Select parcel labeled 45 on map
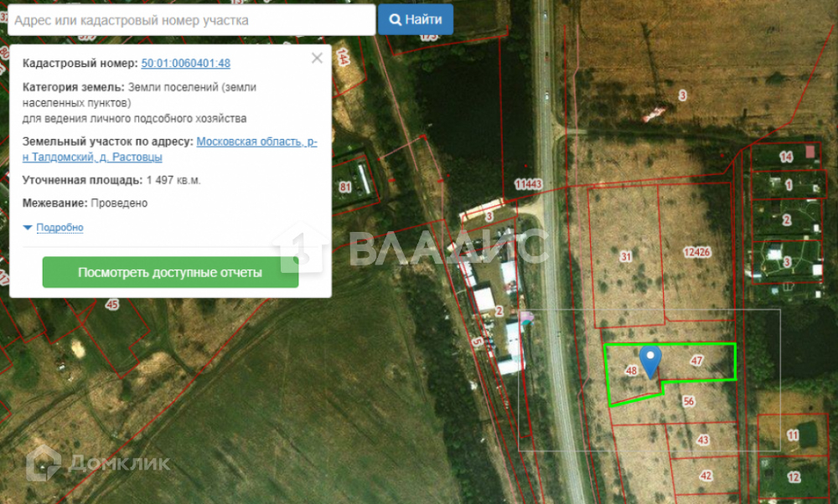 pyautogui.click(x=111, y=305)
